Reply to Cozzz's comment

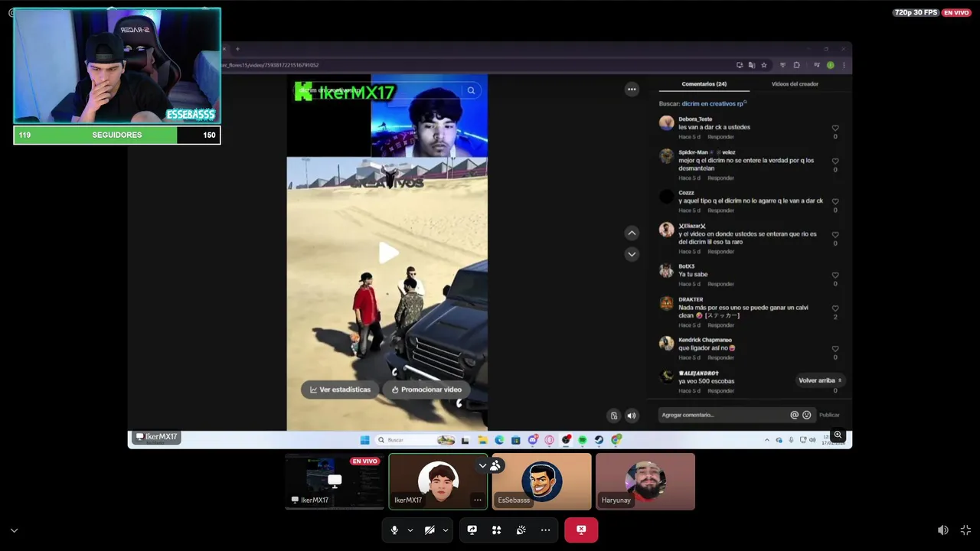tap(720, 210)
